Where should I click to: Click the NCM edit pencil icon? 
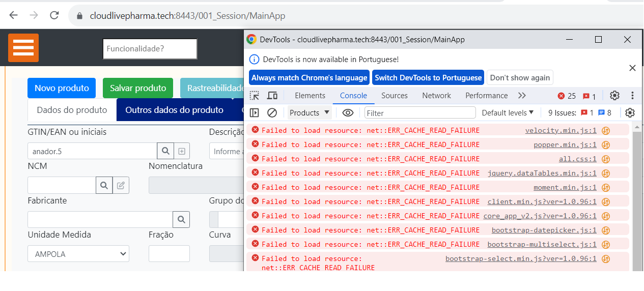121,185
